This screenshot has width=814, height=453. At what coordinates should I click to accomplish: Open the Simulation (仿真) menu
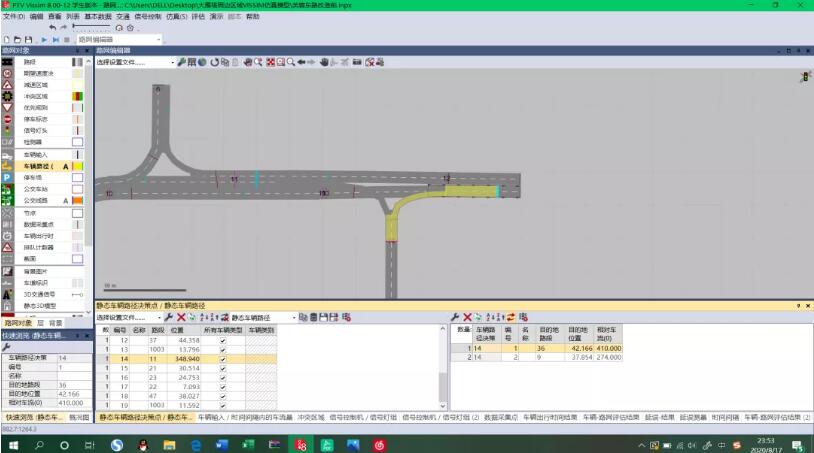(177, 17)
